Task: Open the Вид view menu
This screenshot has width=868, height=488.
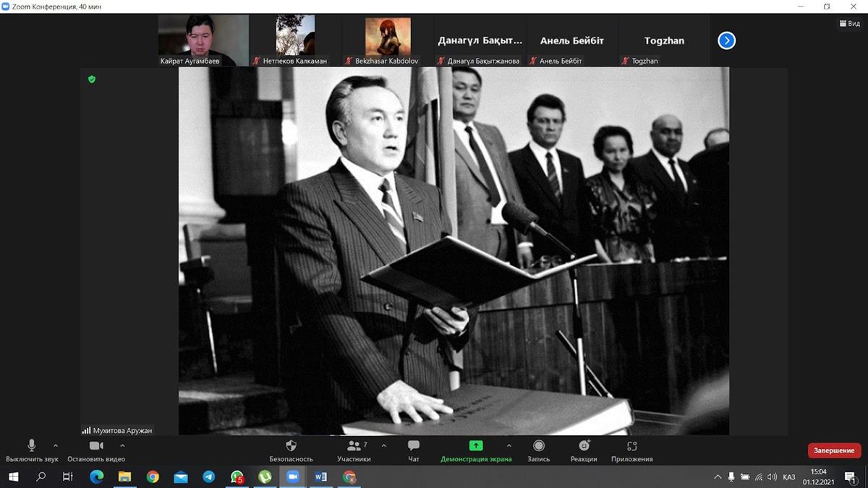Action: click(849, 24)
